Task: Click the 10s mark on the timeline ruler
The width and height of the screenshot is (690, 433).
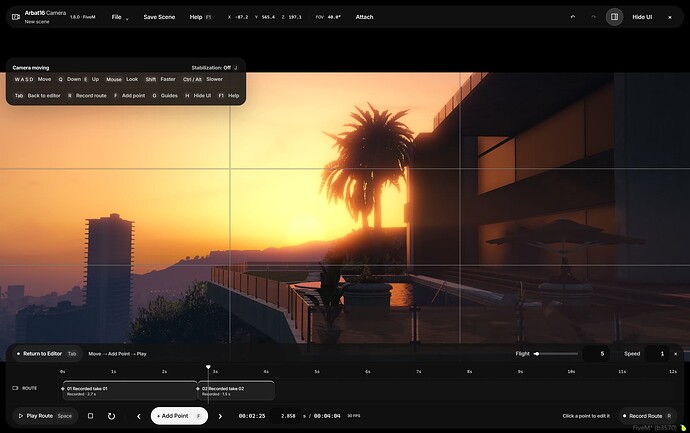Action: pyautogui.click(x=571, y=372)
